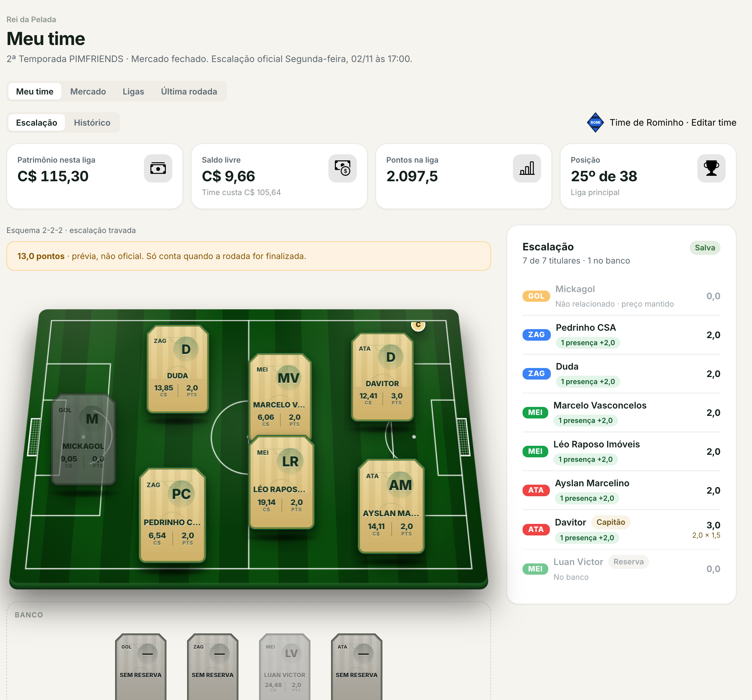Click the Luan Victor bench card
The image size is (752, 700).
(x=284, y=667)
